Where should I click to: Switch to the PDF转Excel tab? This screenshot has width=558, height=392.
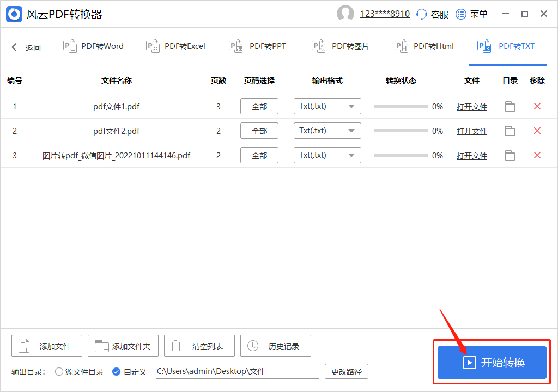pyautogui.click(x=175, y=46)
